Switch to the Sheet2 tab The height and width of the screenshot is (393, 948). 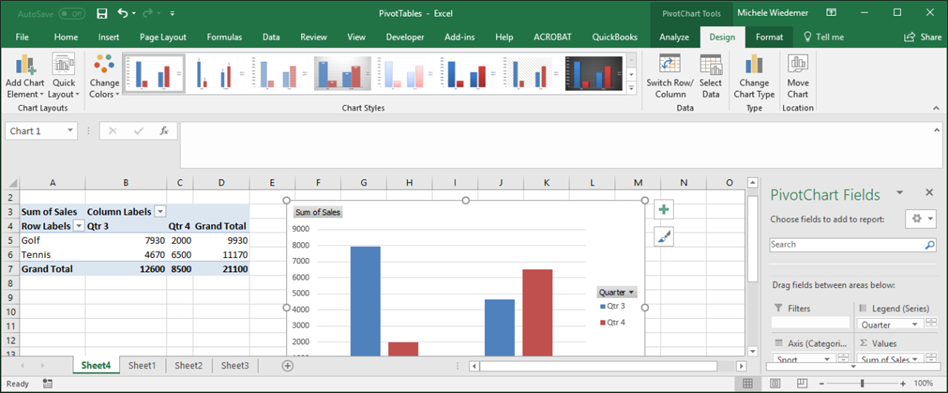(188, 365)
